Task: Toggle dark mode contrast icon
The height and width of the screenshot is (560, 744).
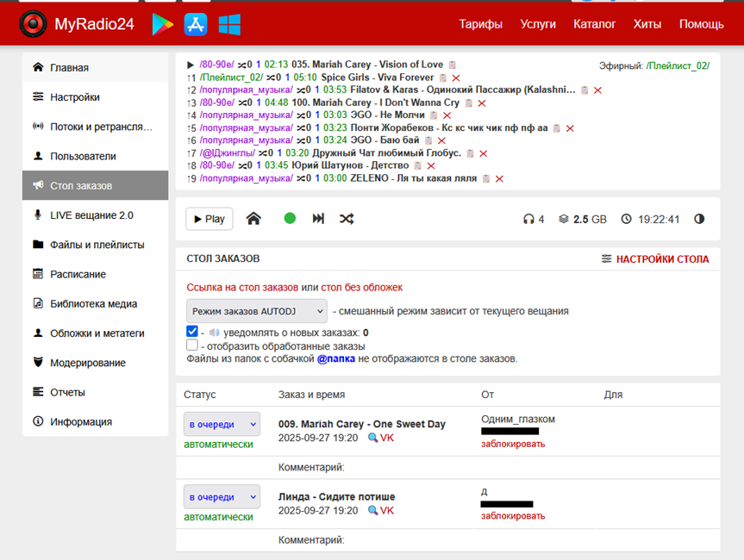Action: point(699,219)
